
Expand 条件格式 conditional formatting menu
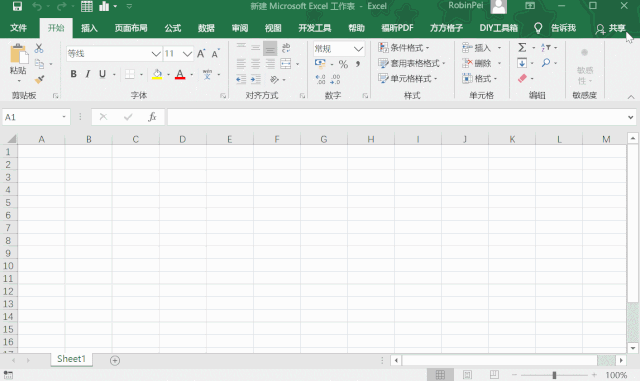tap(404, 48)
